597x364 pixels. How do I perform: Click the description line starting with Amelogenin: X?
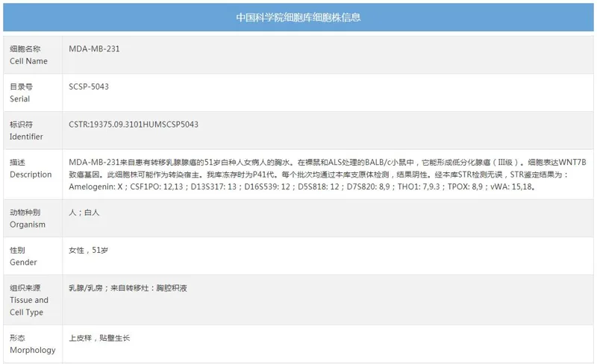[x=303, y=186]
